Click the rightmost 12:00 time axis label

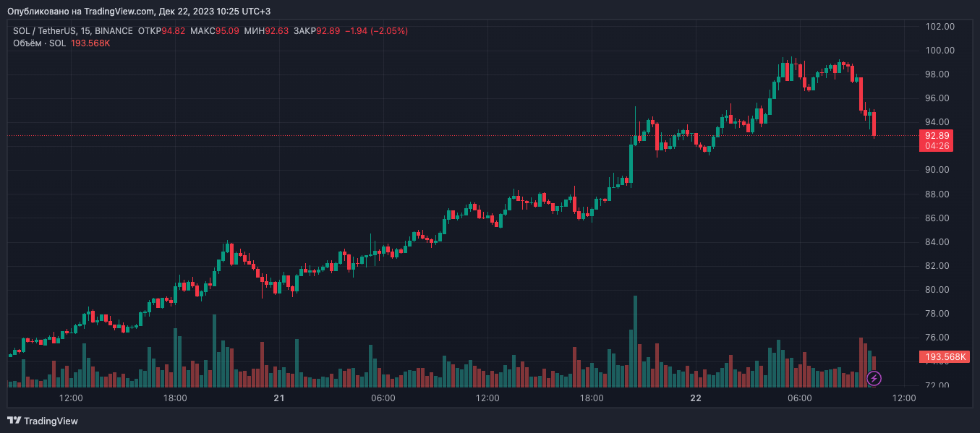[x=904, y=398]
